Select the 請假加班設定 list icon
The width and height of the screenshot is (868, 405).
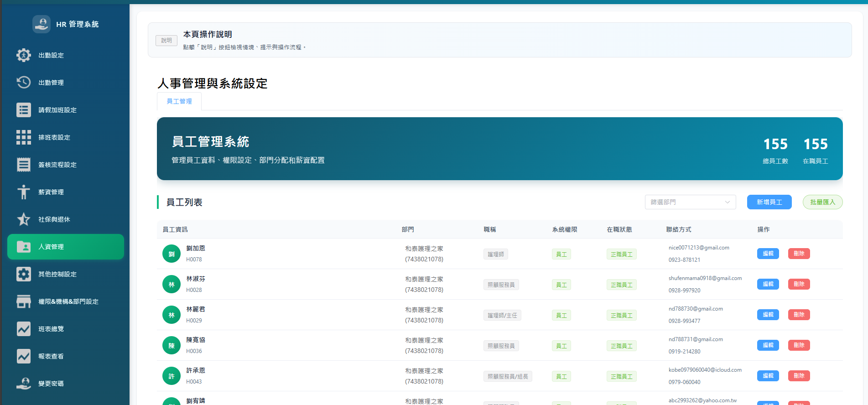24,110
